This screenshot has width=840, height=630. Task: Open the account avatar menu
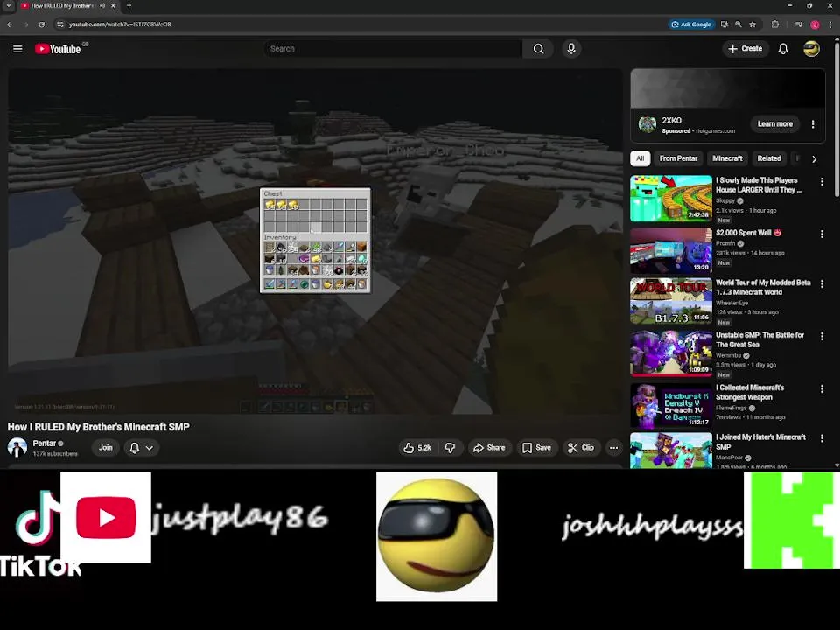click(x=811, y=49)
